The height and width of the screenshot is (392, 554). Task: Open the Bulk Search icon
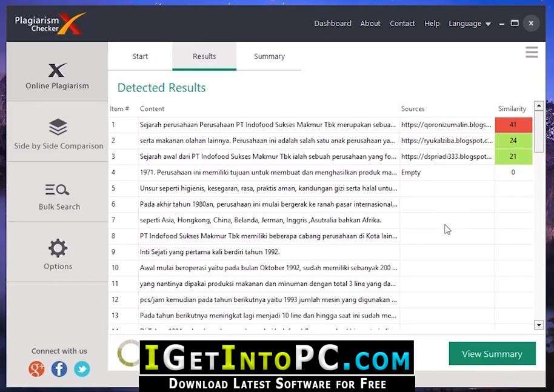click(x=57, y=190)
